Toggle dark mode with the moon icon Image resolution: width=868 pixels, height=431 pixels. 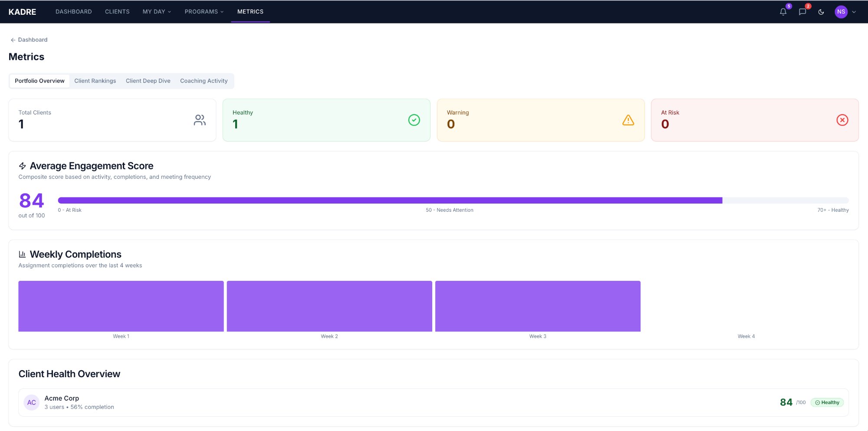(x=821, y=12)
